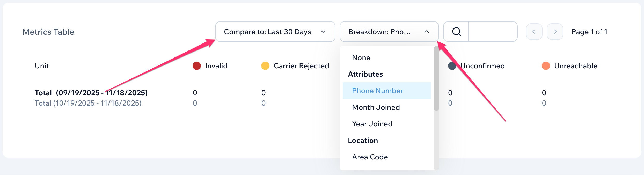The width and height of the screenshot is (644, 175).
Task: Click the dark Unconfirmed legend dot
Action: (x=452, y=66)
